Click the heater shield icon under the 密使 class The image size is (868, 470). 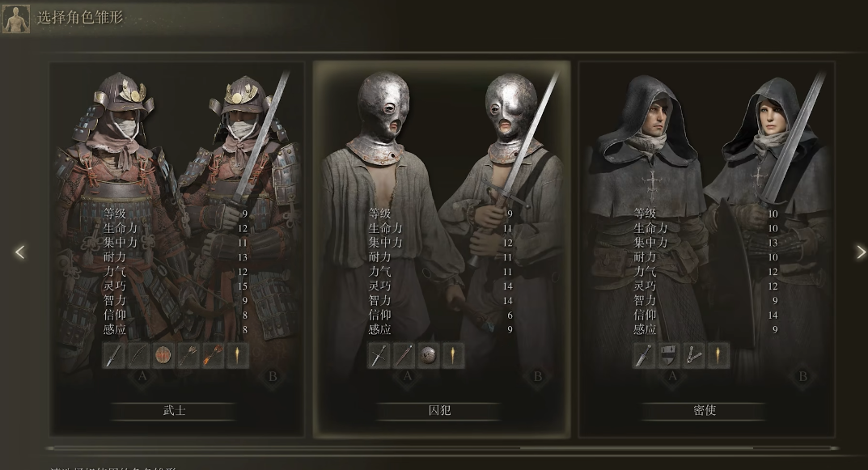click(669, 355)
